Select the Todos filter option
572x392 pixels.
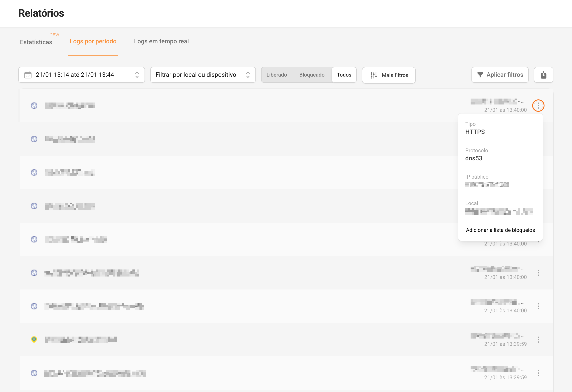tap(344, 75)
